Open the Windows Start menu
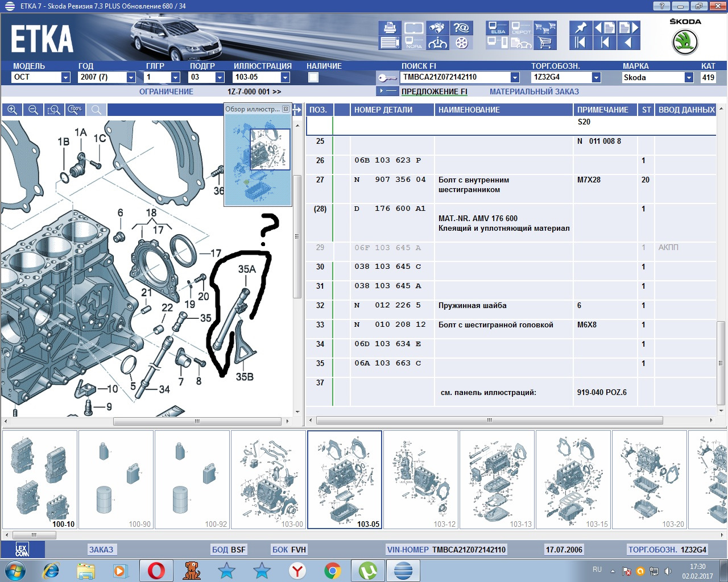The width and height of the screenshot is (728, 582). pyautogui.click(x=15, y=570)
